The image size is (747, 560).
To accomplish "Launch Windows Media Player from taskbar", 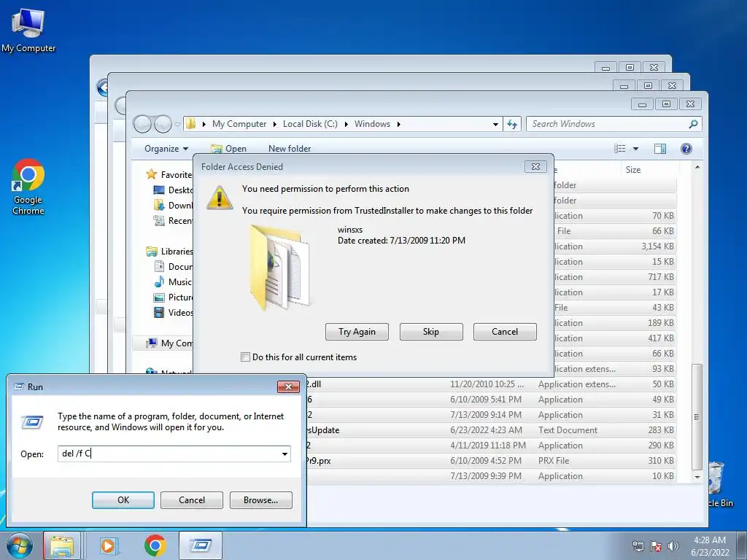I will pyautogui.click(x=109, y=545).
